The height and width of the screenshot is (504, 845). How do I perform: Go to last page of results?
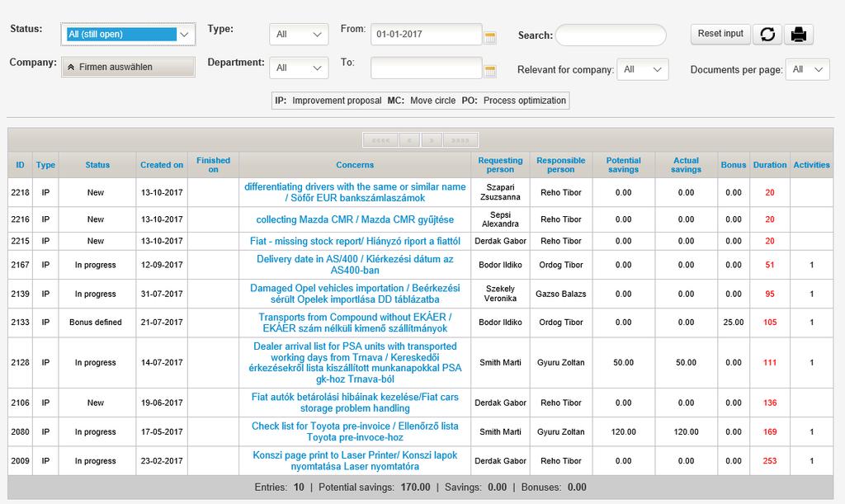tap(460, 140)
